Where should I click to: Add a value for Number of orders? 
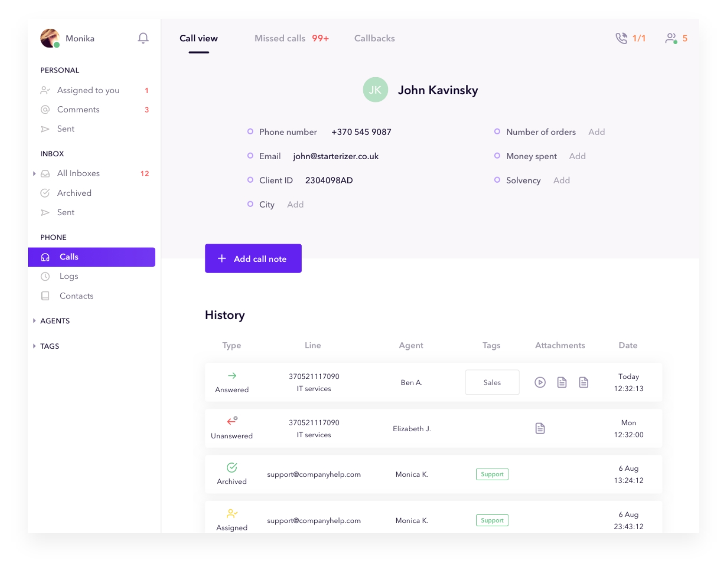coord(596,132)
